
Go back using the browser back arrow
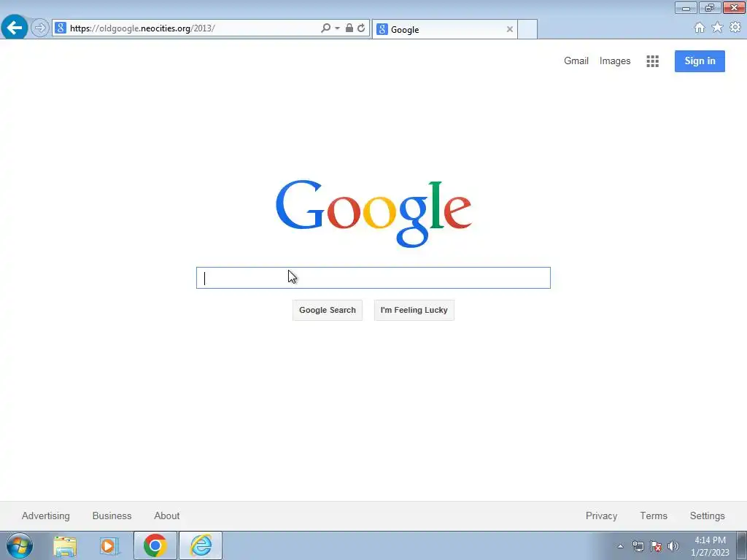coord(15,27)
